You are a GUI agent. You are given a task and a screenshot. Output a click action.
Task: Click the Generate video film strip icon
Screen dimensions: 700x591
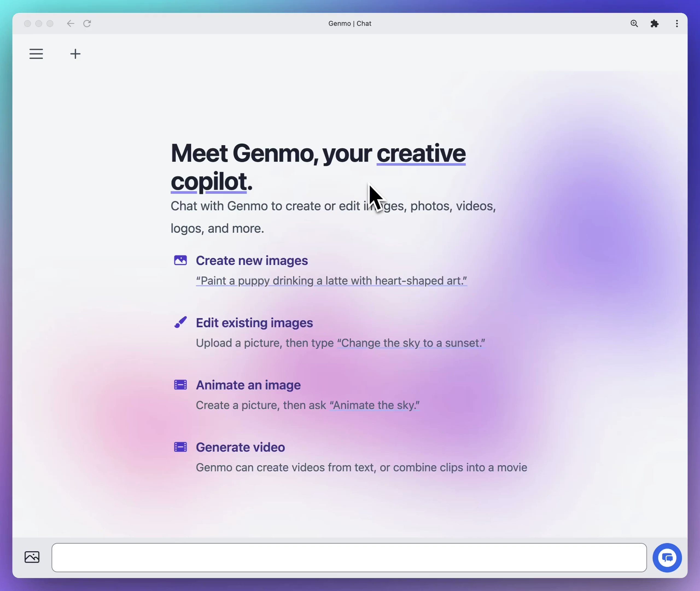point(180,447)
